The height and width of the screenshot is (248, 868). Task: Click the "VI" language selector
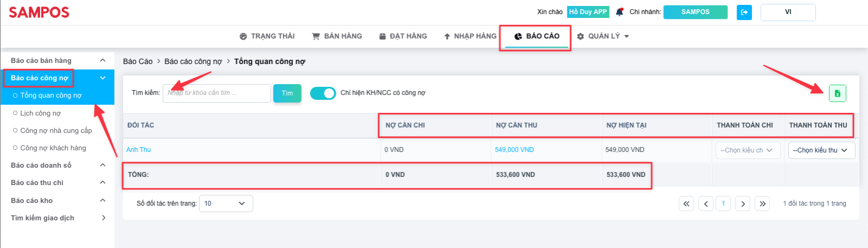788,12
